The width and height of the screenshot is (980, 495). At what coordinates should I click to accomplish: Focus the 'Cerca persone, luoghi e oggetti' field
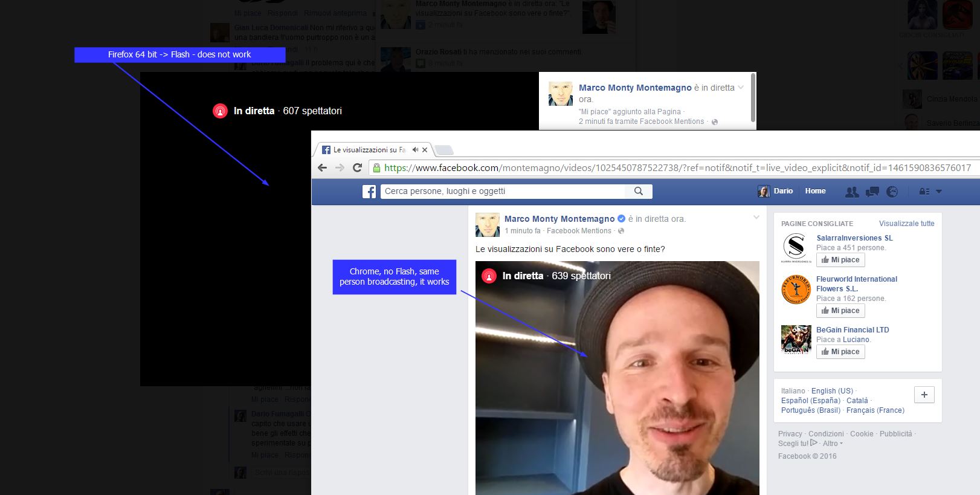[x=503, y=191]
